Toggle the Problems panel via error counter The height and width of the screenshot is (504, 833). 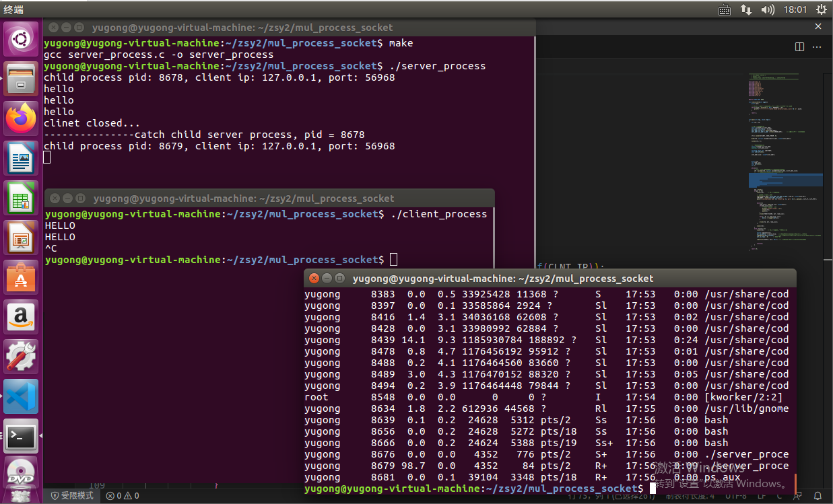pyautogui.click(x=121, y=496)
